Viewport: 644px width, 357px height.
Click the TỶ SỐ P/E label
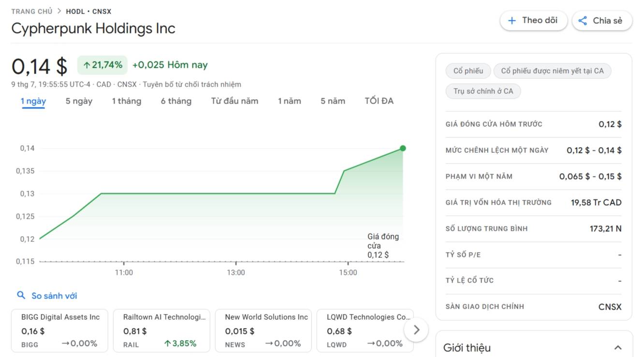463,255
